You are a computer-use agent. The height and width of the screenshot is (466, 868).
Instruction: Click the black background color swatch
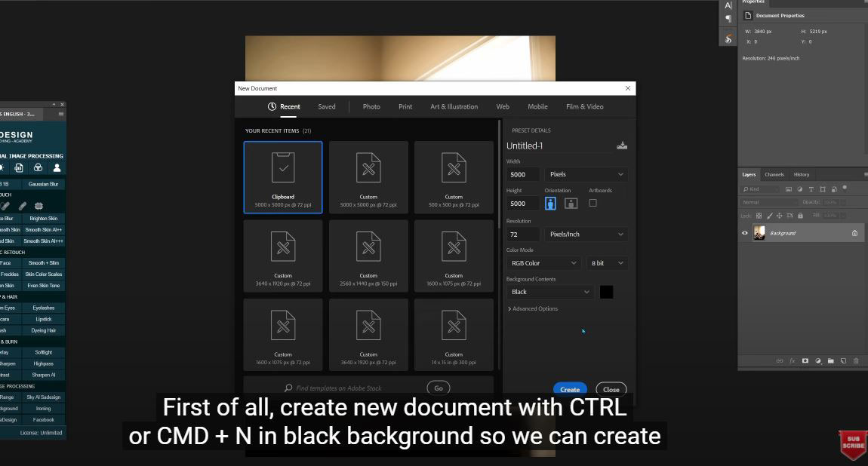[x=606, y=292]
